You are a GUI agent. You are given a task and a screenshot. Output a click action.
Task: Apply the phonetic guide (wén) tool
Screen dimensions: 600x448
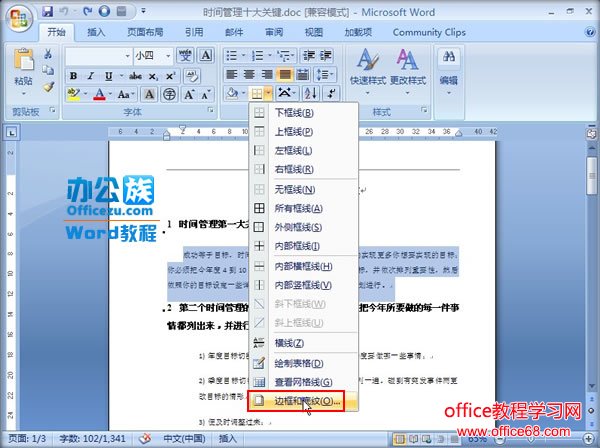pyautogui.click(x=185, y=56)
